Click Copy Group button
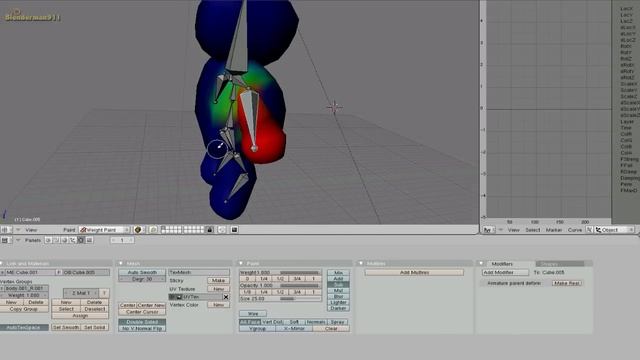The image size is (640, 360). pyautogui.click(x=24, y=309)
